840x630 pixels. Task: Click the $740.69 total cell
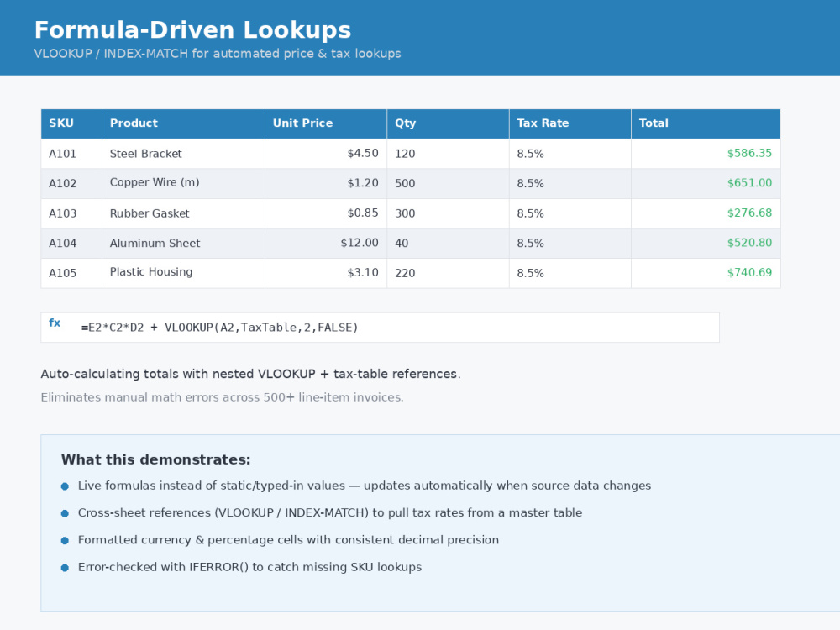[706, 273]
